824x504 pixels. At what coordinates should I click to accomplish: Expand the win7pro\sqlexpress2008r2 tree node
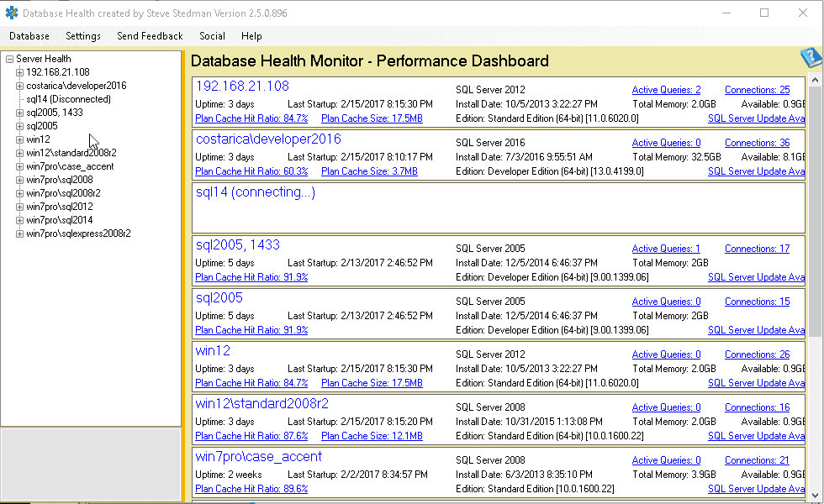point(19,234)
